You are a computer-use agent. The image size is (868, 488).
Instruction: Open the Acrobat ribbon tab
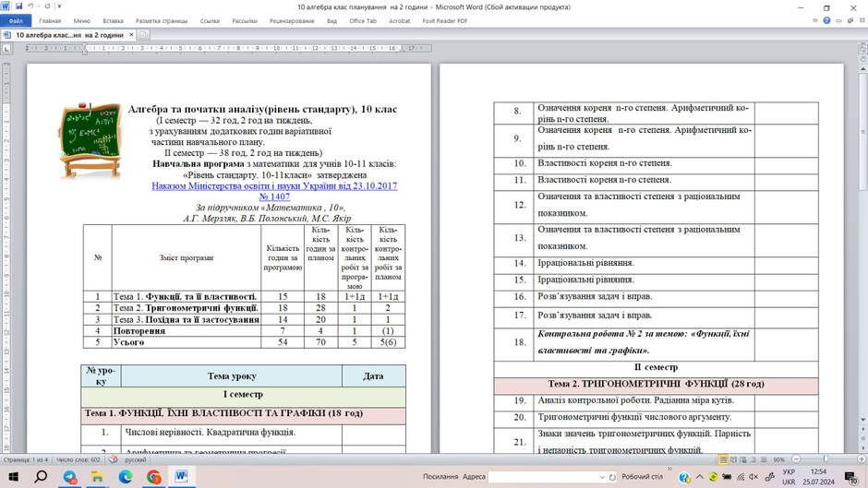(399, 21)
